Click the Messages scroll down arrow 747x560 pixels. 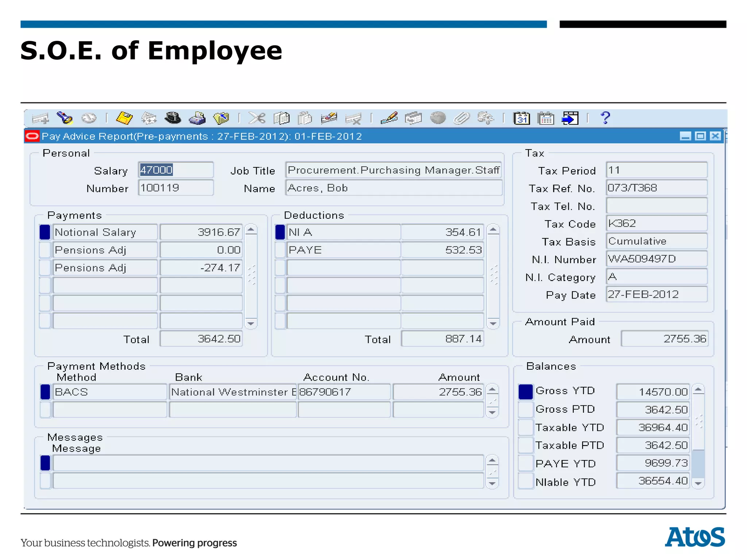492,483
